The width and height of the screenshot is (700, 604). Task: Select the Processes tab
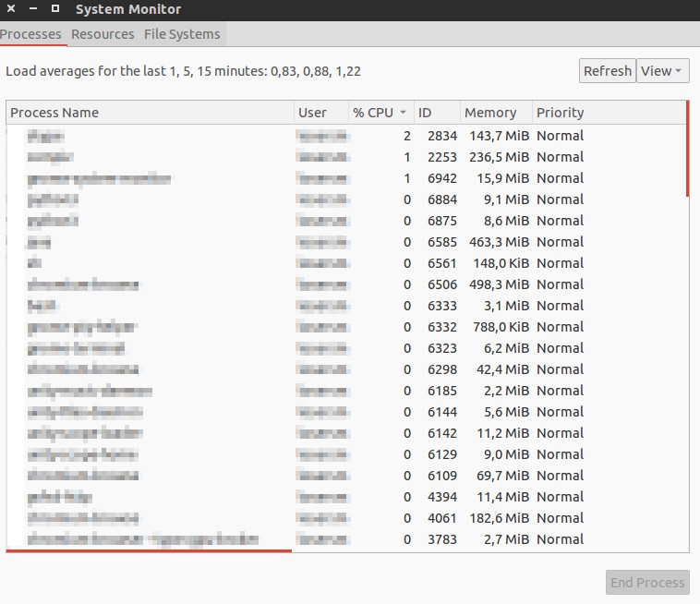pos(30,34)
